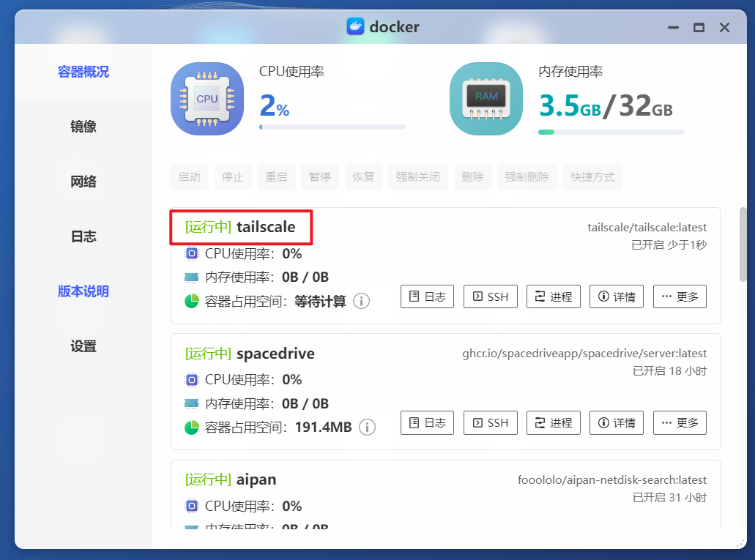Click the memory usage progress bar
The height and width of the screenshot is (560, 755).
point(613,132)
